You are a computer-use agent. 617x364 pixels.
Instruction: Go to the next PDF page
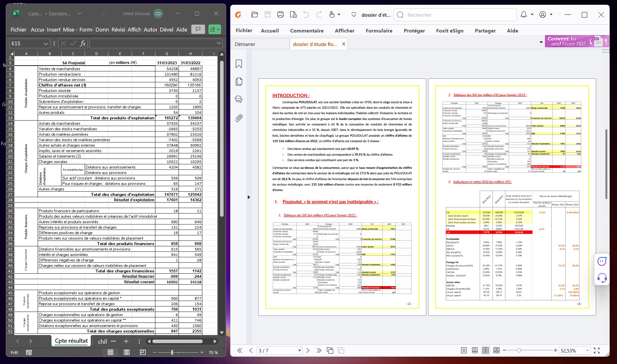point(308,350)
